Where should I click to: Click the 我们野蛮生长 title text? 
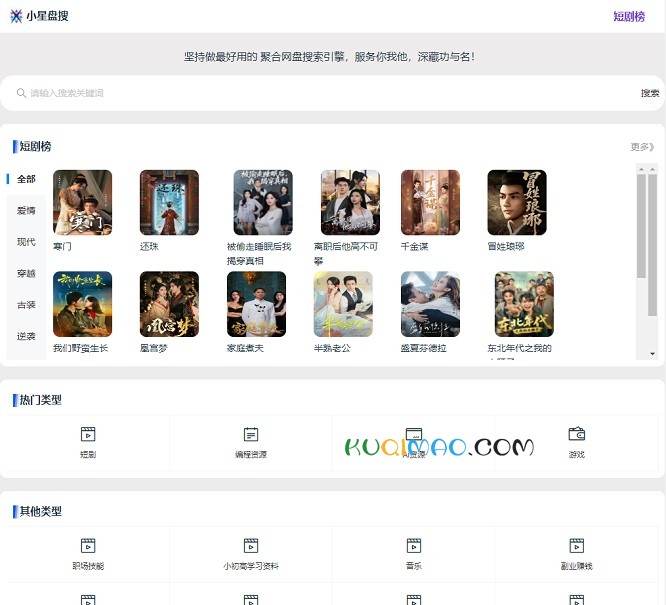(x=81, y=348)
